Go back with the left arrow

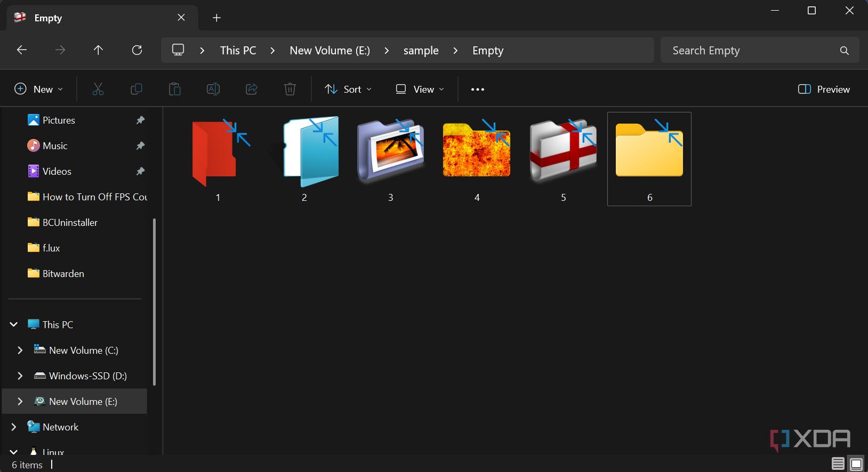[22, 50]
